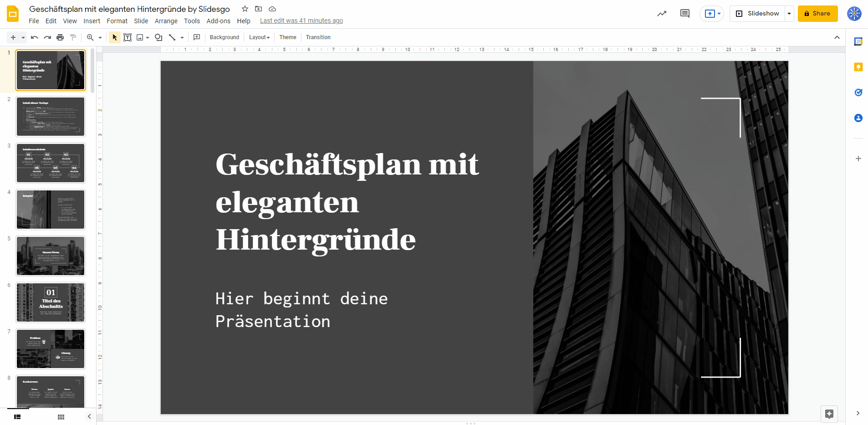Open the New slide layout dropdown
Image resolution: width=868 pixels, height=425 pixels.
[x=22, y=37]
